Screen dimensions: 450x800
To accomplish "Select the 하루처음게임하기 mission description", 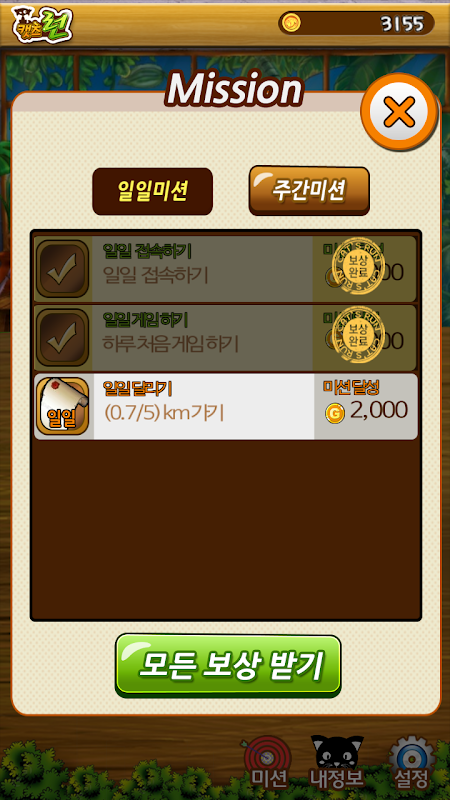I will click(170, 344).
